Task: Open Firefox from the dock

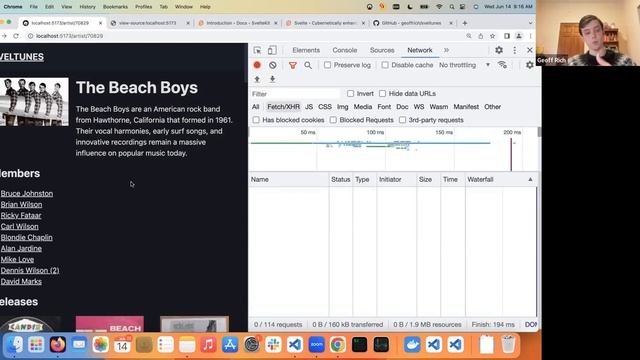Action: tap(58, 344)
